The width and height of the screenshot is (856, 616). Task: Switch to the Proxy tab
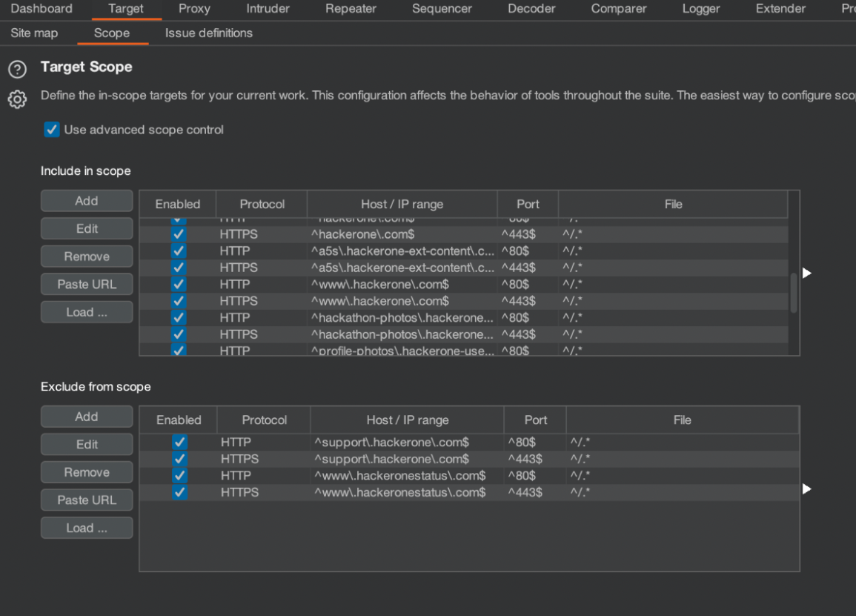coord(194,9)
